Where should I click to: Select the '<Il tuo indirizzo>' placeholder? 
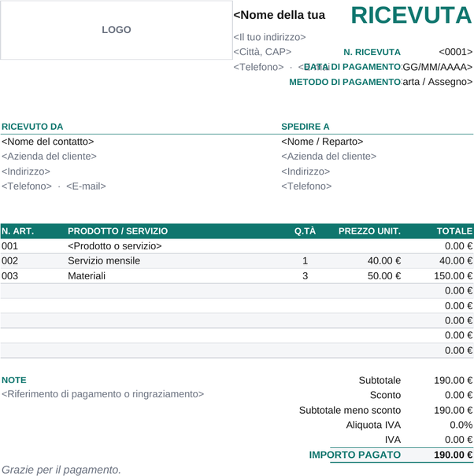coord(269,37)
